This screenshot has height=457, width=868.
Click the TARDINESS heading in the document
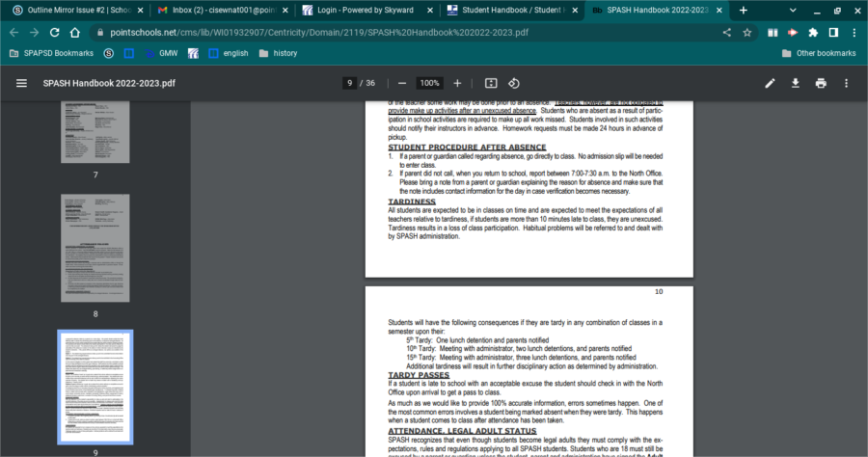412,202
